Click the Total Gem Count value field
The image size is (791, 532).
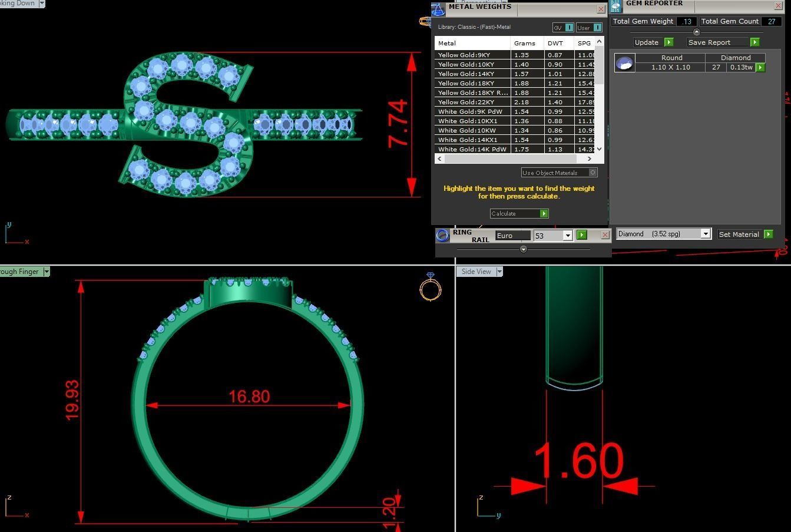click(771, 21)
